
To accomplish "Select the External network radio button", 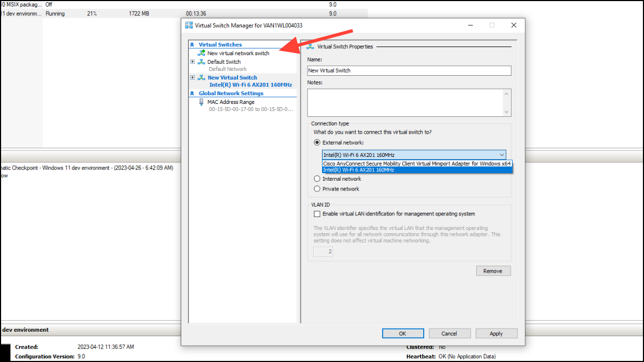I will coord(317,142).
